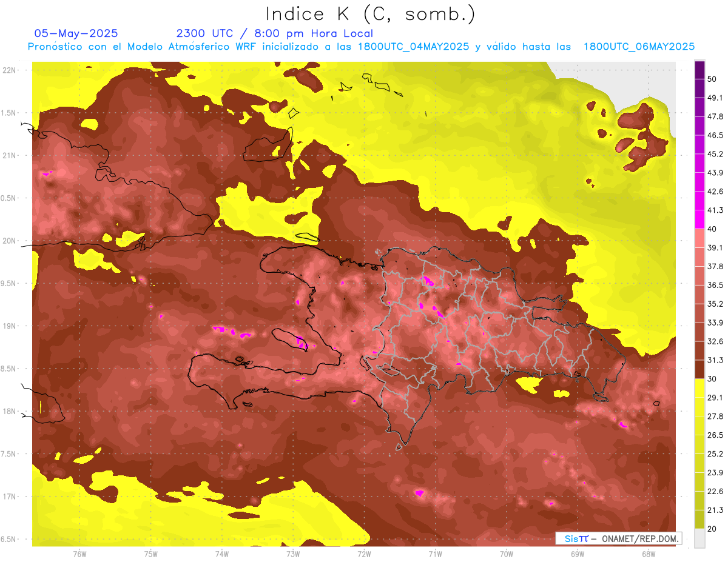Click the "43.9" colorbar label
This screenshot has width=728, height=562.
click(715, 173)
